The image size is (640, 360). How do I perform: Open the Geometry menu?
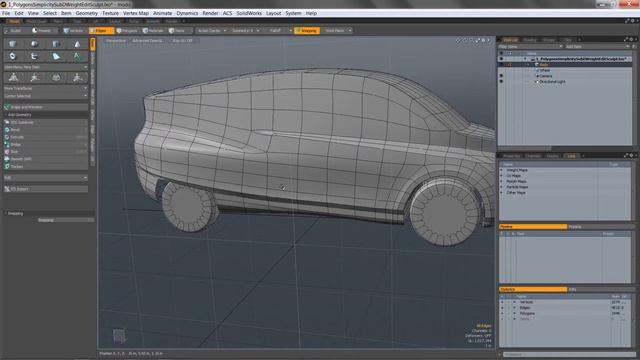point(87,13)
